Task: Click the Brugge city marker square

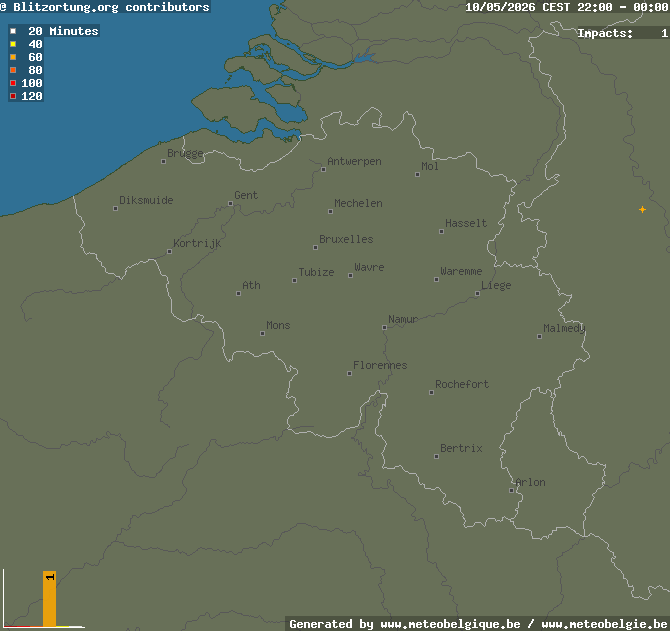Action: [x=163, y=161]
